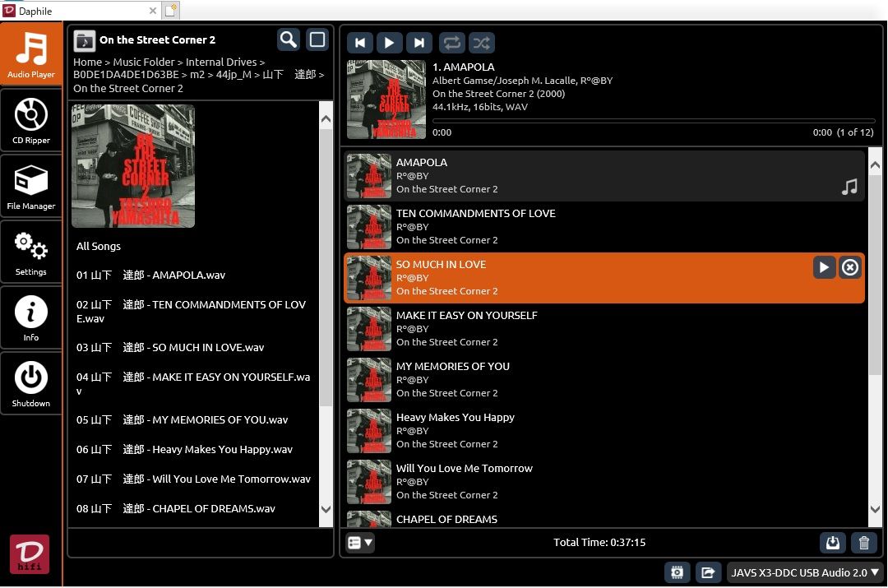Click the TEN COMMANDMENTS OF LOVE cover thumbnail

[x=368, y=227]
